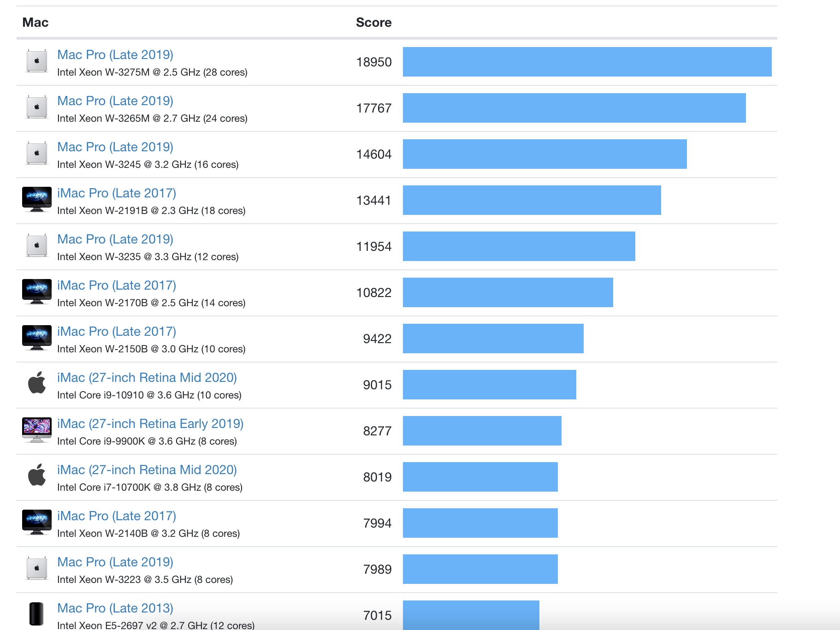This screenshot has width=840, height=630.
Task: Click the Mac column header
Action: point(36,22)
